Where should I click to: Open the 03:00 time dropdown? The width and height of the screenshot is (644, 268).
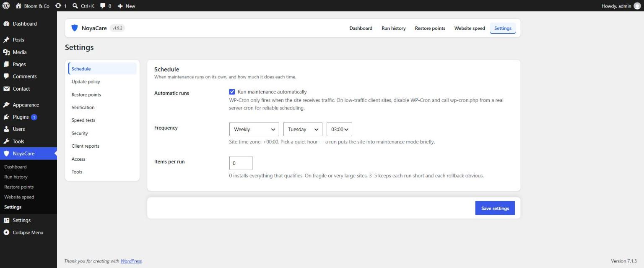pyautogui.click(x=339, y=129)
